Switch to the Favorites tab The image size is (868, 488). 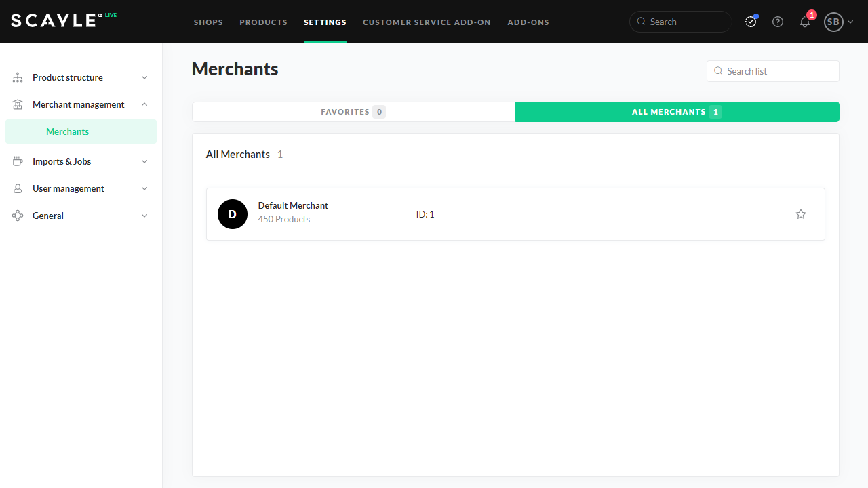point(353,112)
